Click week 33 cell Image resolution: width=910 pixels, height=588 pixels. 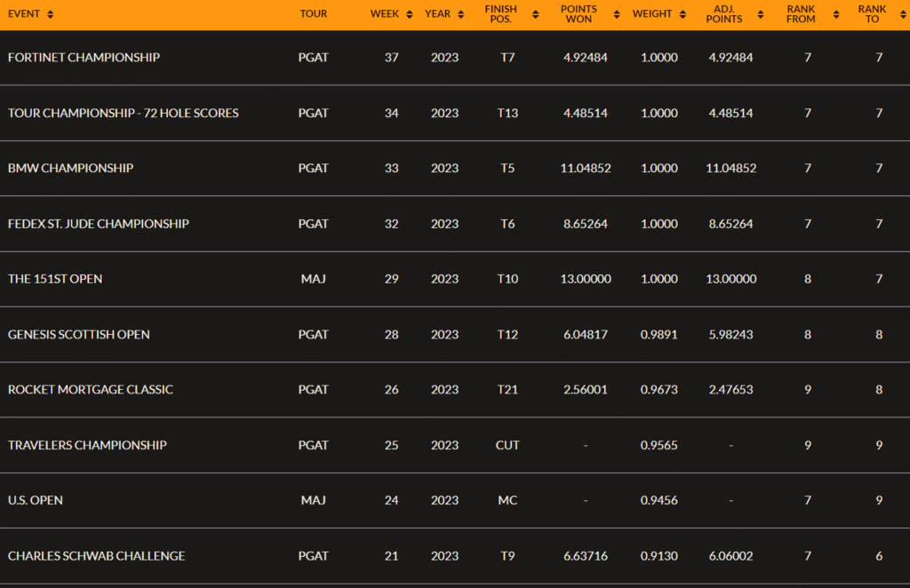pos(392,168)
